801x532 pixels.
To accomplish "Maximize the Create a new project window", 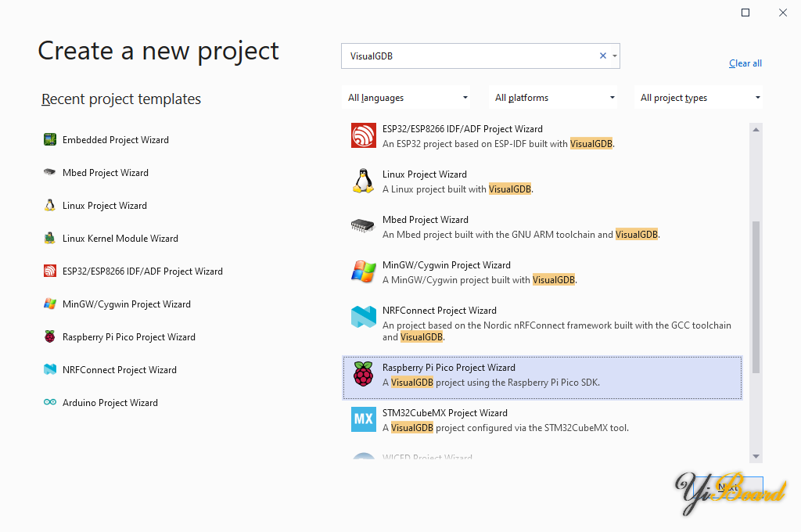I will (x=745, y=13).
